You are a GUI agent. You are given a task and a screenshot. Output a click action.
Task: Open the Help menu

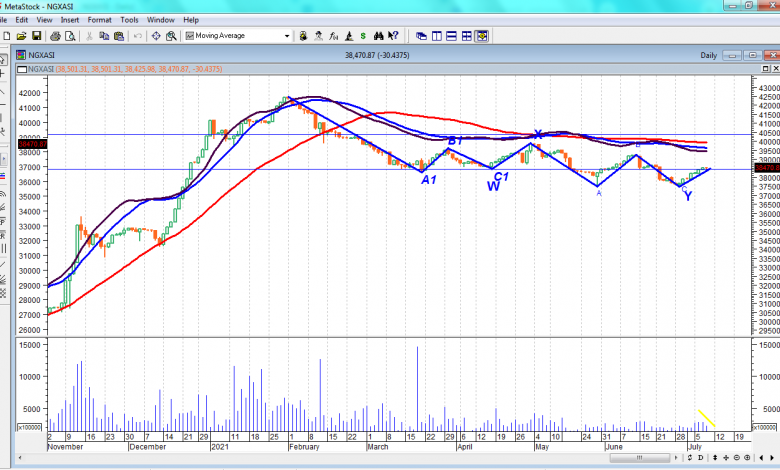pyautogui.click(x=191, y=20)
